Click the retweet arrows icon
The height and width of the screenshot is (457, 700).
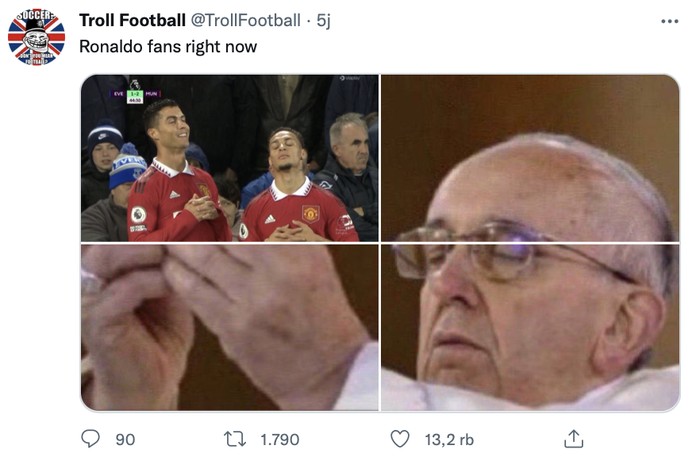pyautogui.click(x=234, y=439)
